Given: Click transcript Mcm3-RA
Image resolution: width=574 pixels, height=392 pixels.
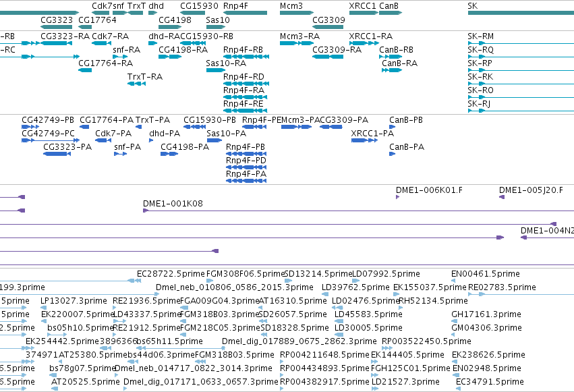Looking at the screenshot, I should [297, 43].
